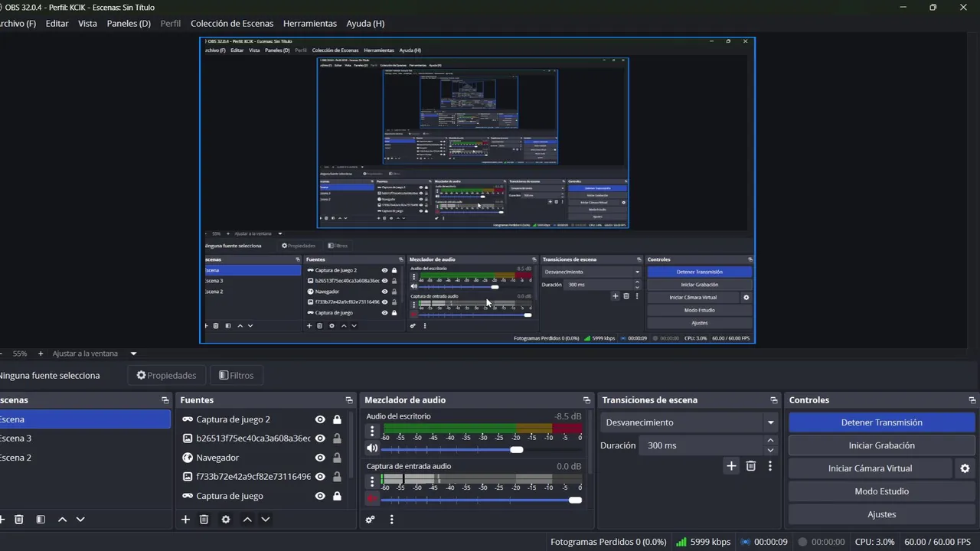This screenshot has height=551, width=980.
Task: Hide the b26513f75ec40 image source
Action: tap(320, 439)
